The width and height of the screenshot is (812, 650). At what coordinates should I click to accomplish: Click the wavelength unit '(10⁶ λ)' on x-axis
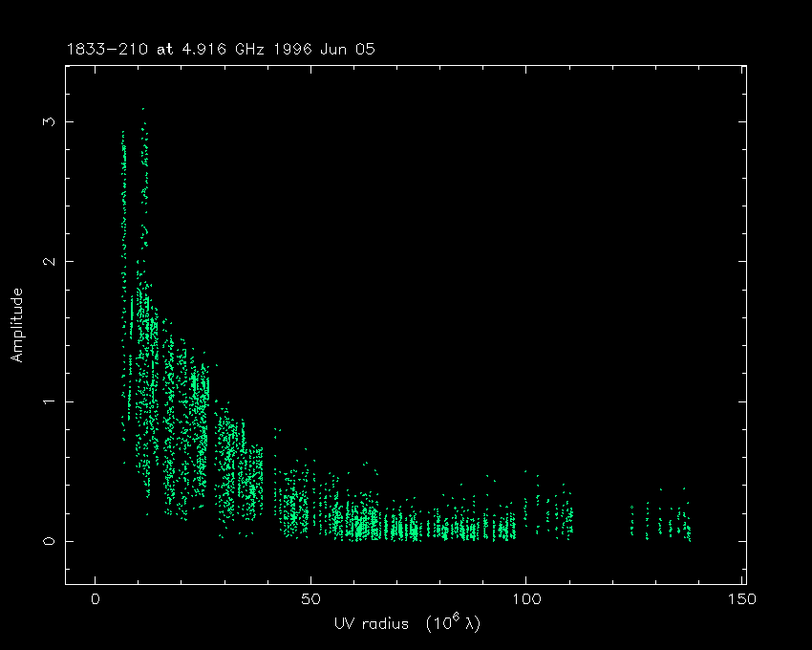(447, 622)
